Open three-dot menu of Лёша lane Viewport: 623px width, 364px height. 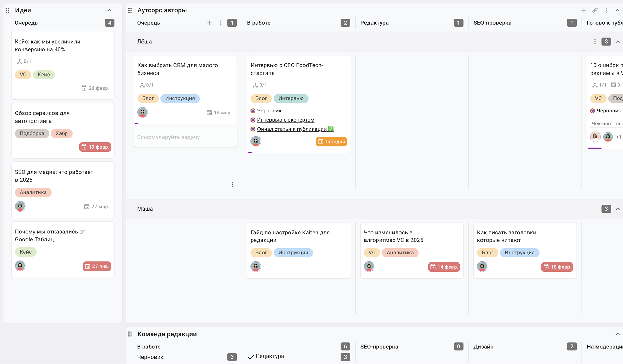[x=595, y=42]
